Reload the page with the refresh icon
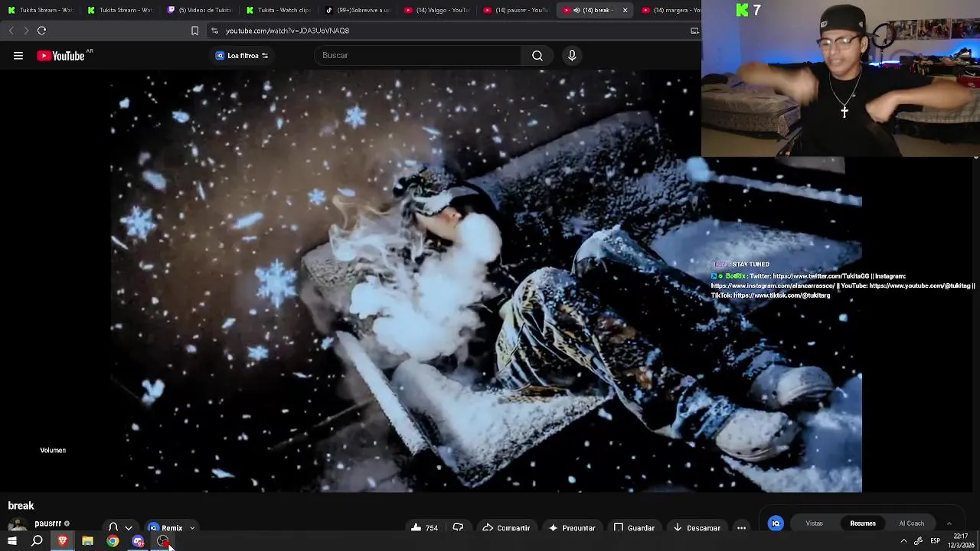Image resolution: width=980 pixels, height=551 pixels. [42, 31]
